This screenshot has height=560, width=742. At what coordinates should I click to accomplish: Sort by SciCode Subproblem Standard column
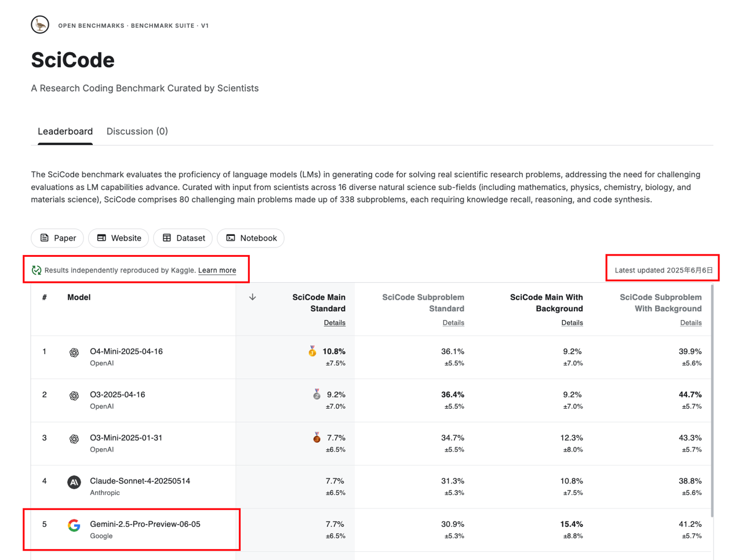423,303
